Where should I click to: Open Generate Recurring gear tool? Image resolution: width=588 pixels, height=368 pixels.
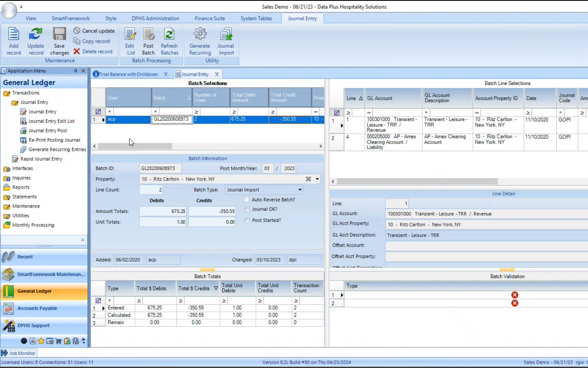[x=200, y=41]
